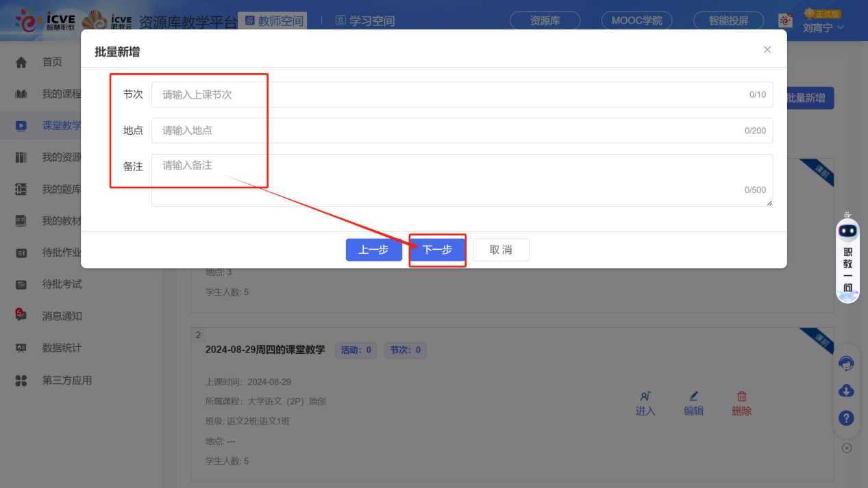Click the download cloud icon on the right
The height and width of the screenshot is (488, 868).
(847, 390)
